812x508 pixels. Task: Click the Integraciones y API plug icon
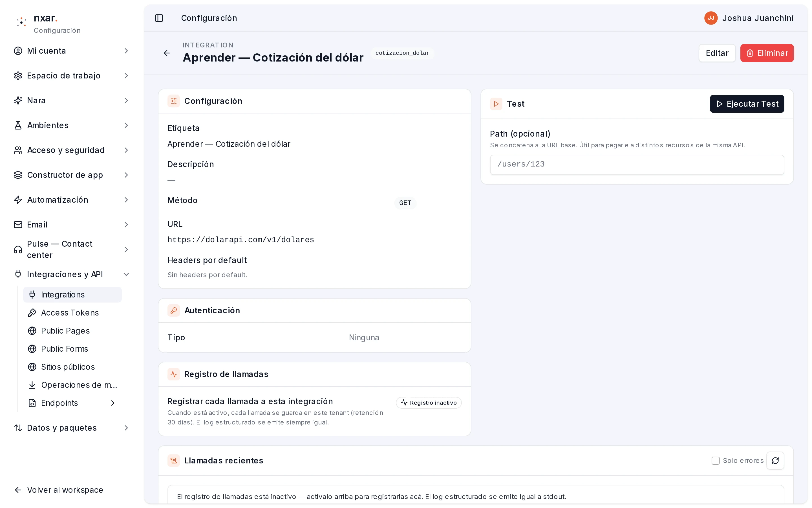click(18, 275)
